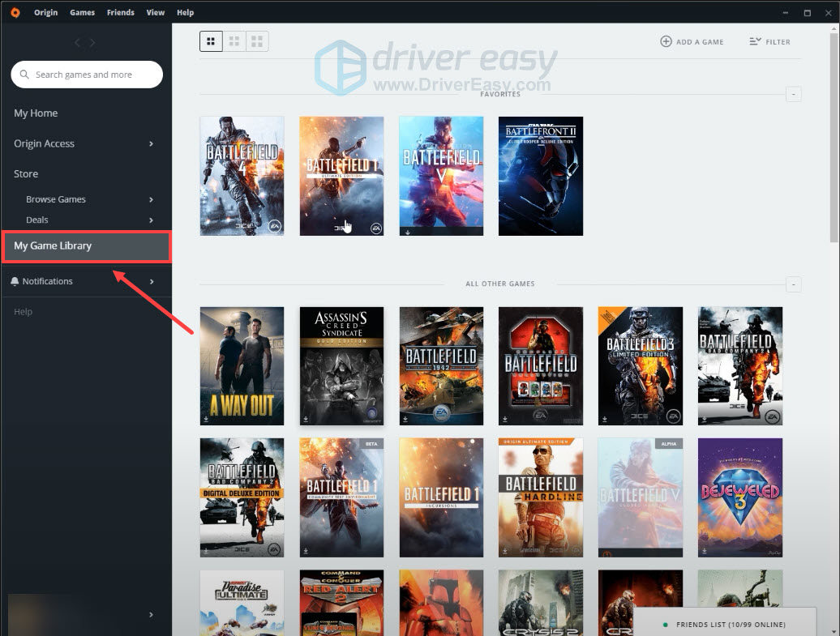Switch to the medium tile view
Viewport: 840px width, 636px height.
pos(234,41)
